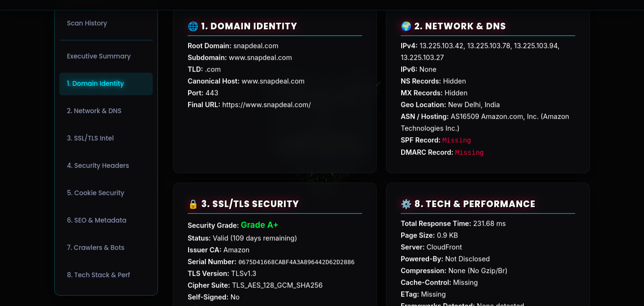Click Page Size 0.9 KB value
The width and height of the screenshot is (644, 306).
[447, 235]
